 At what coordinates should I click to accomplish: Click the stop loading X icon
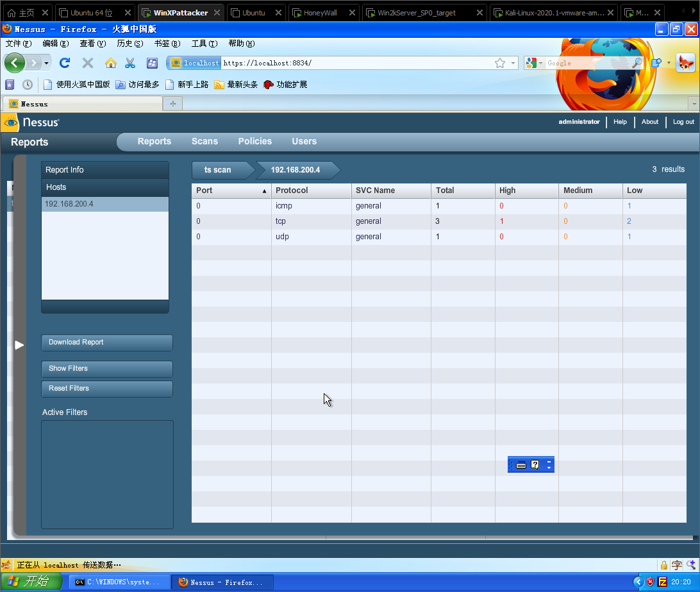(x=88, y=63)
